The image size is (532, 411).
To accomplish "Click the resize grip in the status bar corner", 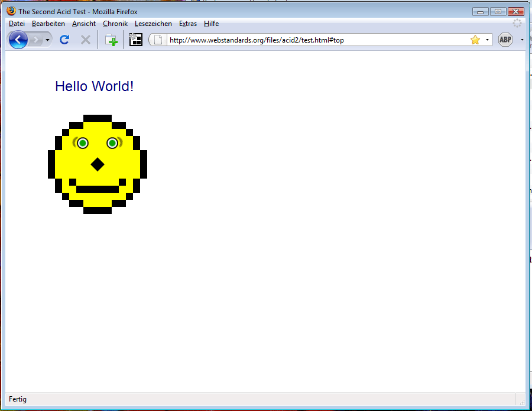I will tap(522, 402).
